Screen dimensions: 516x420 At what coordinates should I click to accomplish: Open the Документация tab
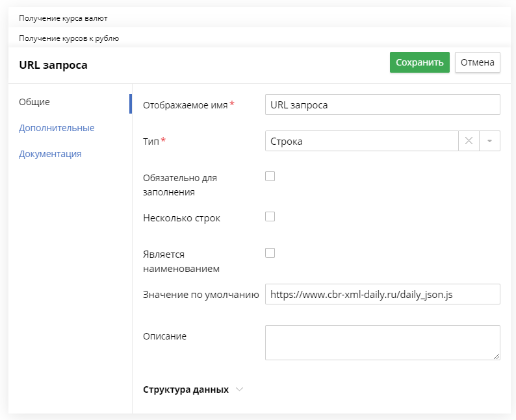[x=50, y=154]
